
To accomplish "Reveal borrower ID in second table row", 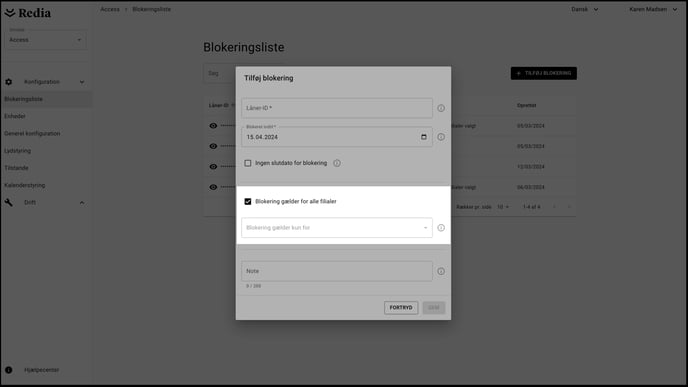I will click(x=213, y=146).
